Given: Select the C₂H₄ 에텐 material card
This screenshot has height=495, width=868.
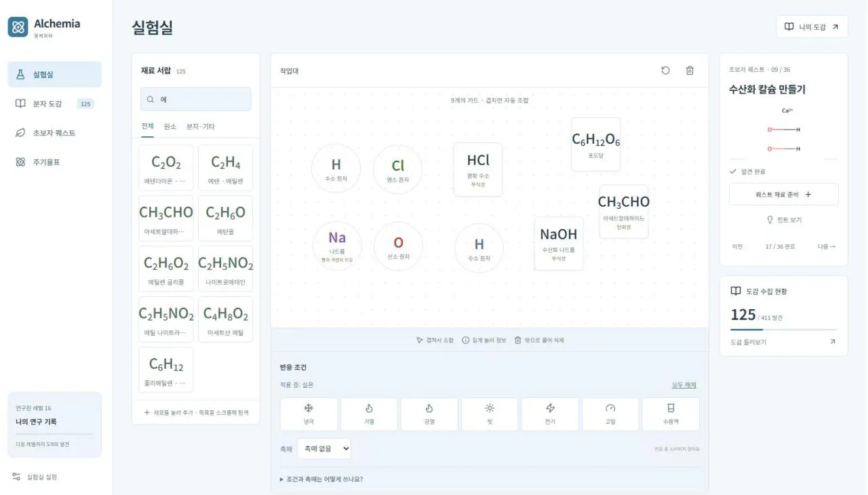Looking at the screenshot, I should (225, 168).
